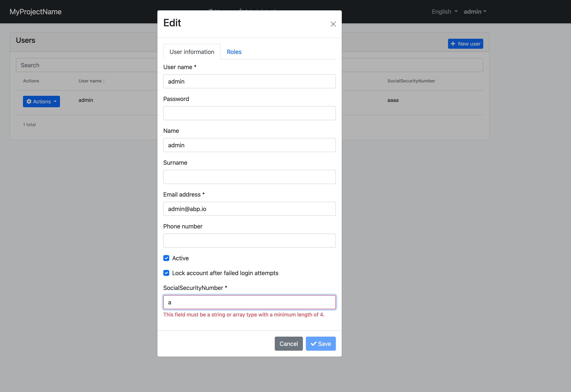Image resolution: width=571 pixels, height=392 pixels.
Task: Expand the admin user menu
Action: point(475,11)
